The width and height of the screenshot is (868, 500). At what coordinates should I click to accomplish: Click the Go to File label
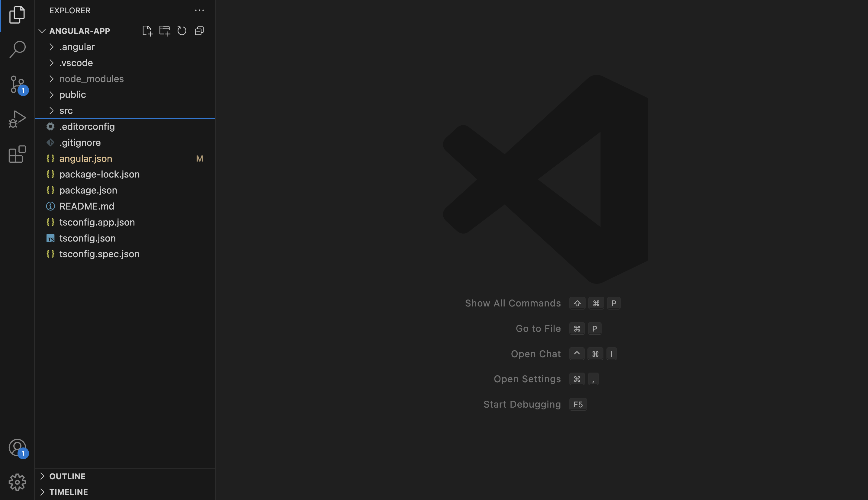tap(538, 329)
